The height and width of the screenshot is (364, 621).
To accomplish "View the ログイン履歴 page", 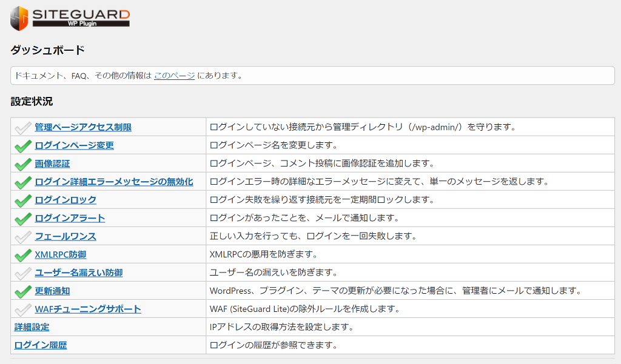I will tap(41, 345).
